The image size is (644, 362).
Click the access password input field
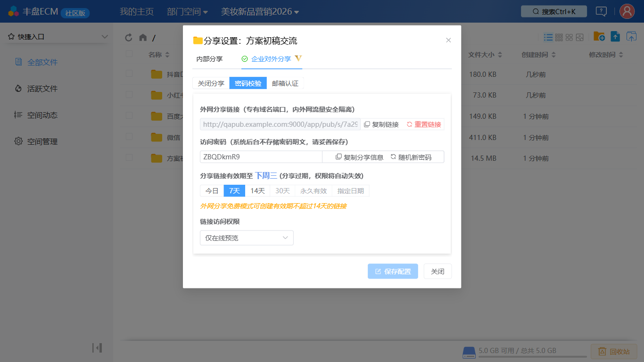[x=261, y=157]
